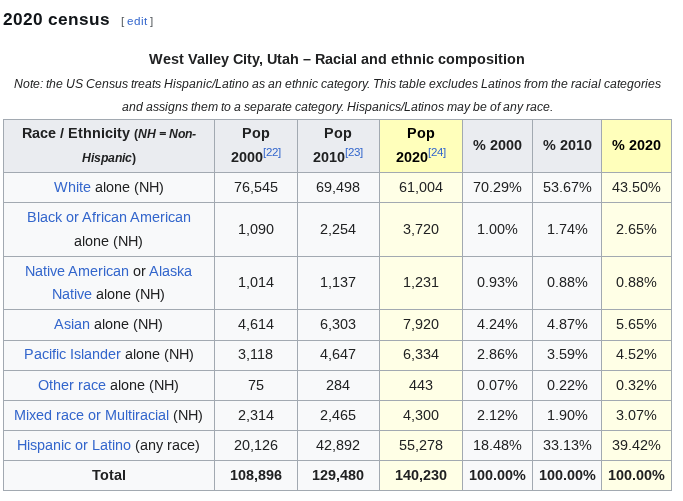The width and height of the screenshot is (683, 501).
Task: Select the 4.52% cell value
Action: [x=636, y=354]
